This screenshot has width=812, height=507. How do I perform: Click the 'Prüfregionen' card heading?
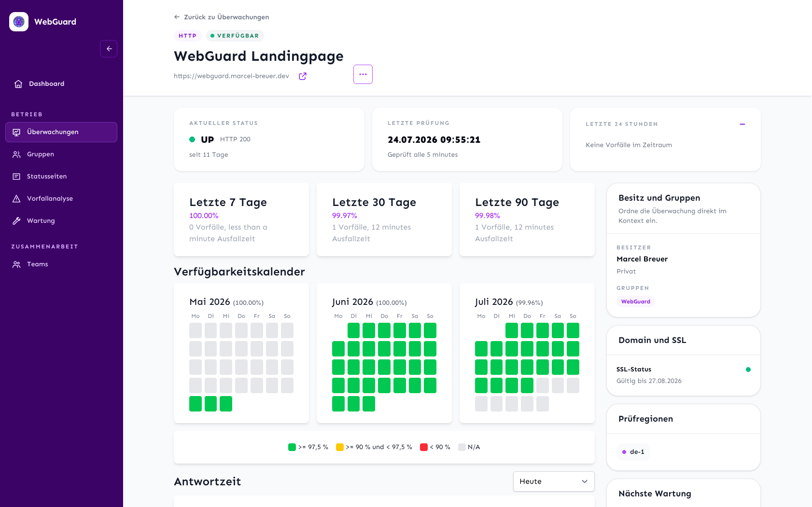pos(645,419)
